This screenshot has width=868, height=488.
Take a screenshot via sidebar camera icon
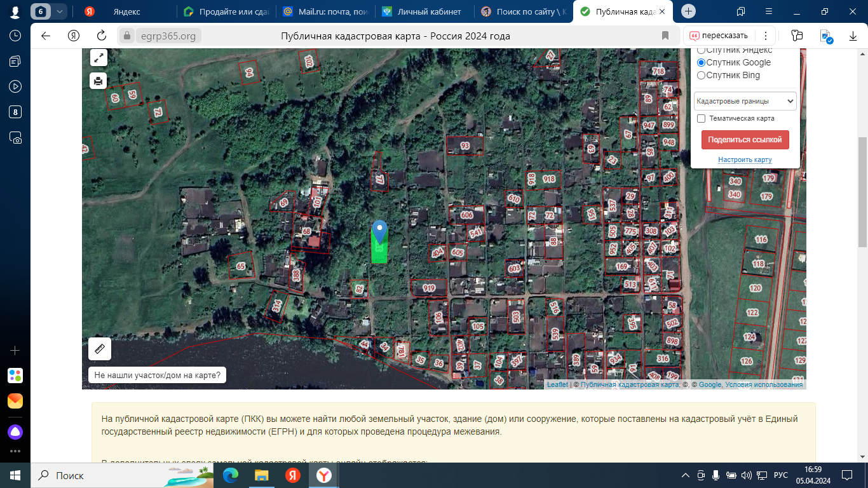15,137
